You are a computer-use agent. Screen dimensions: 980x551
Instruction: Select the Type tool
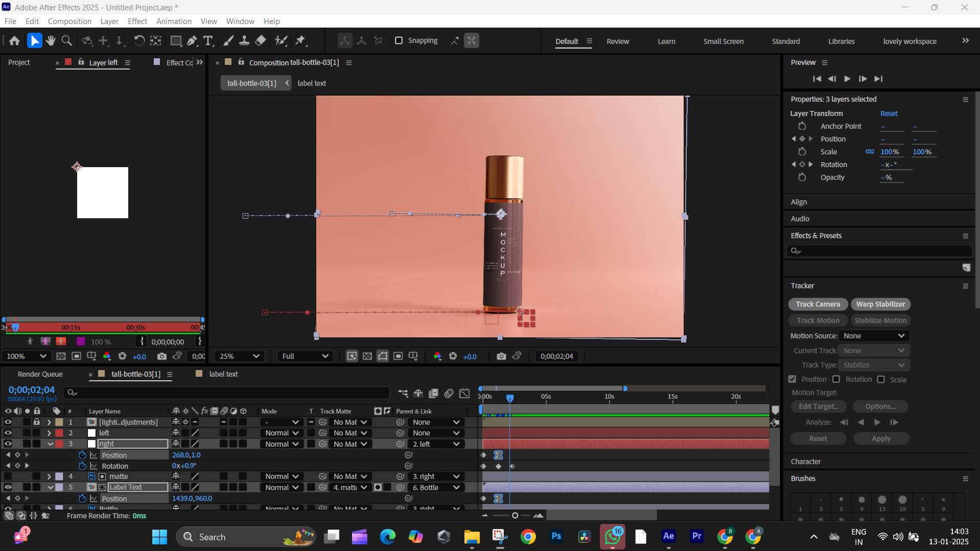point(208,41)
